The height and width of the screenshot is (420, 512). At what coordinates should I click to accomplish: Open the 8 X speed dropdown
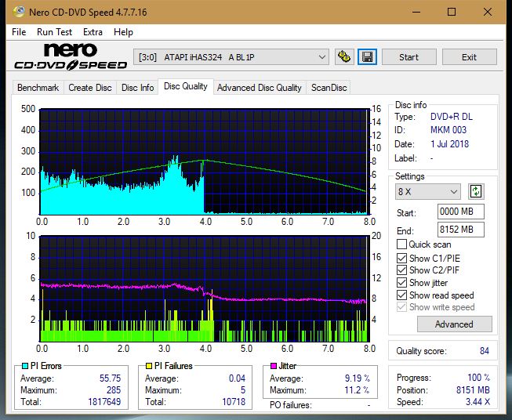pyautogui.click(x=427, y=191)
